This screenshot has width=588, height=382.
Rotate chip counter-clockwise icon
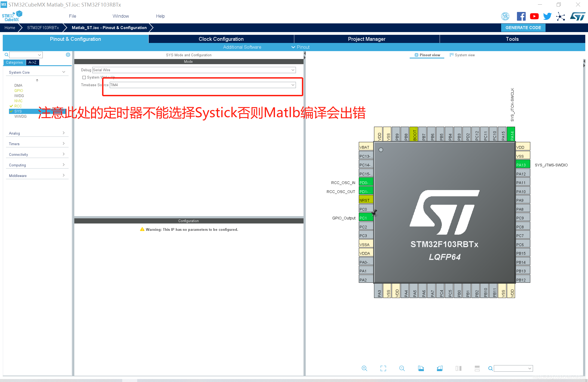(x=440, y=368)
